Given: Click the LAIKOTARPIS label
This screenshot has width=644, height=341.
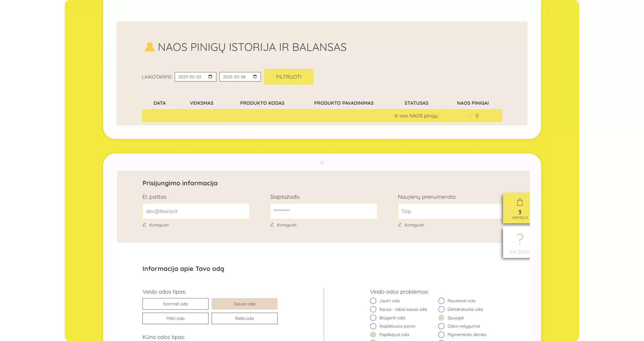Looking at the screenshot, I should click(x=157, y=77).
